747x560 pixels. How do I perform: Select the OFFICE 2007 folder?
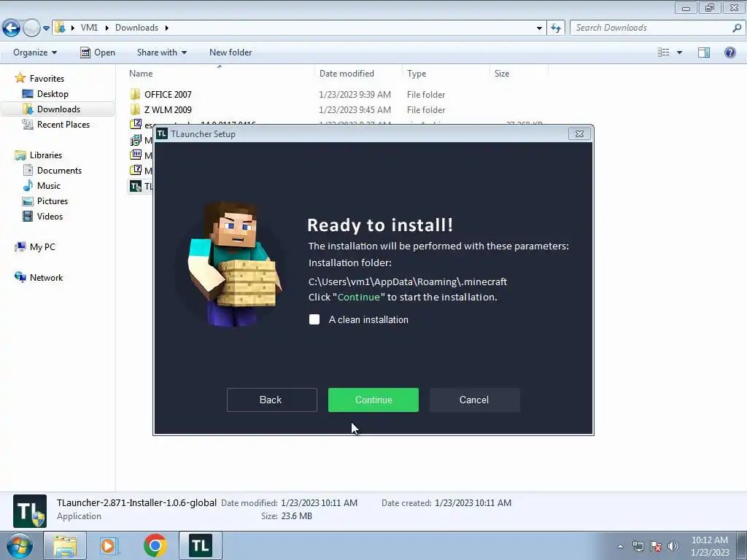[x=168, y=94]
